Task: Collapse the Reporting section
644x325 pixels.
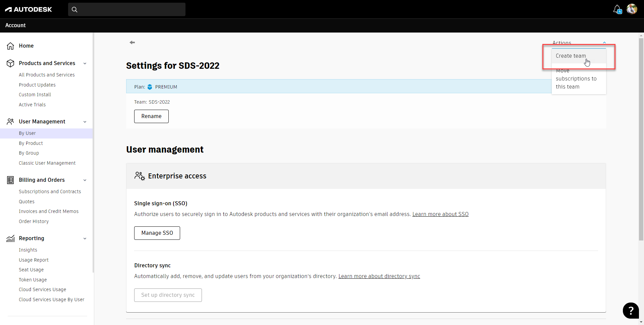Action: 85,238
